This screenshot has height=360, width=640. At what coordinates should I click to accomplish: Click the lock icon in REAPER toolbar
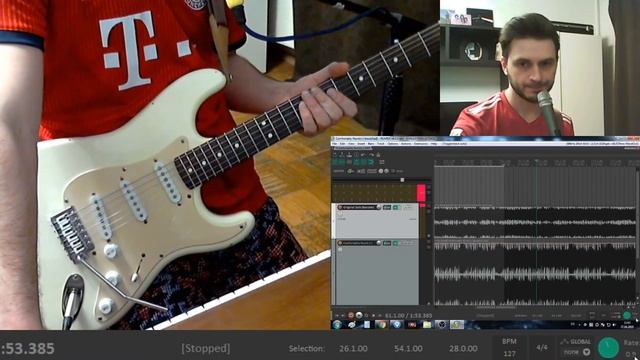click(x=378, y=155)
